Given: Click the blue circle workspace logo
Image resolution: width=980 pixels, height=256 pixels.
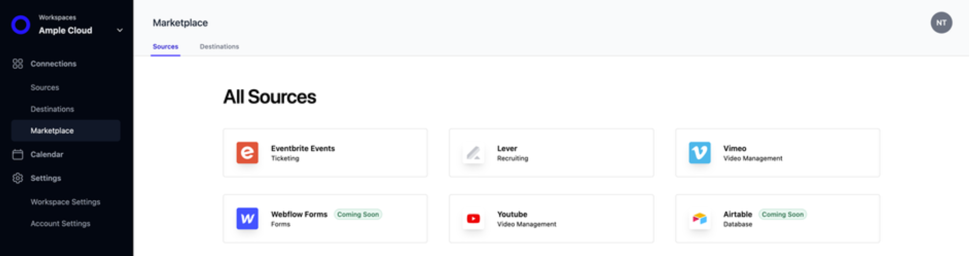Looking at the screenshot, I should coord(20,24).
